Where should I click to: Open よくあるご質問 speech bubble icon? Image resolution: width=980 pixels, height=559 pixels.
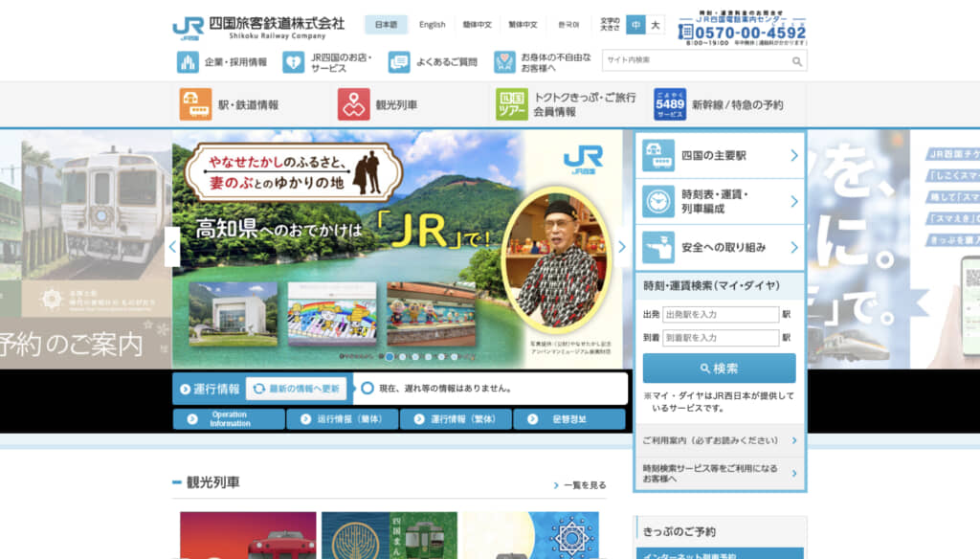[399, 62]
